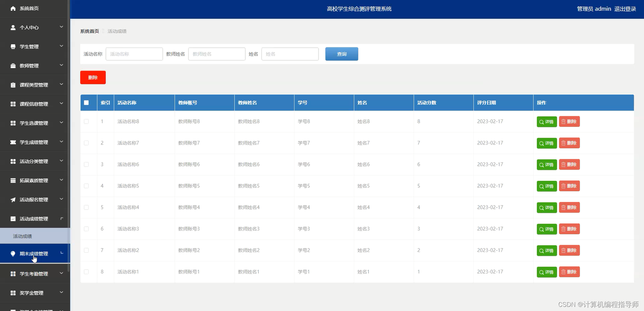This screenshot has height=311, width=644.
Task: Collapse the 活动成绩管理 chevron
Action: click(x=61, y=218)
